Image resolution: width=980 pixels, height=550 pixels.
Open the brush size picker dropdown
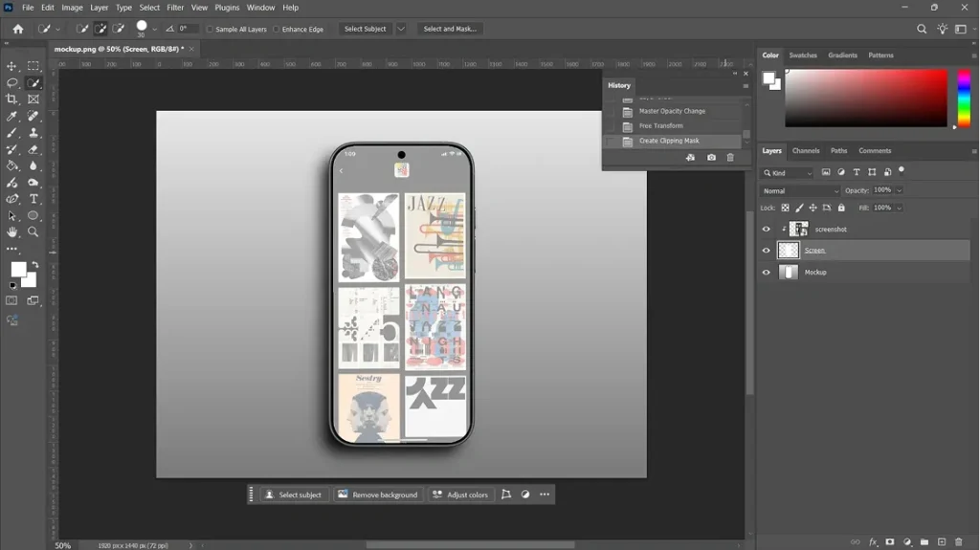[x=154, y=29]
